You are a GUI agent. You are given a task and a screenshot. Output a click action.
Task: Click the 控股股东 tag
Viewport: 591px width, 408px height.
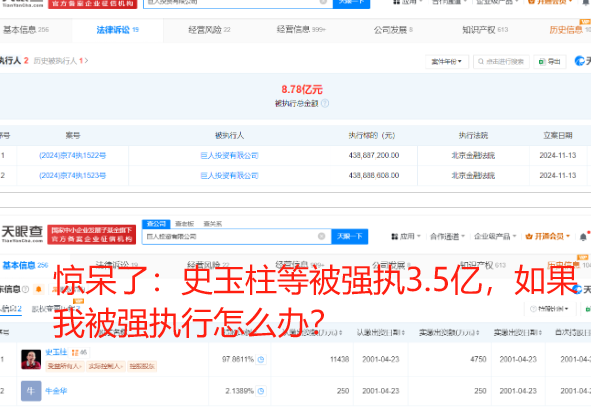[x=142, y=366]
